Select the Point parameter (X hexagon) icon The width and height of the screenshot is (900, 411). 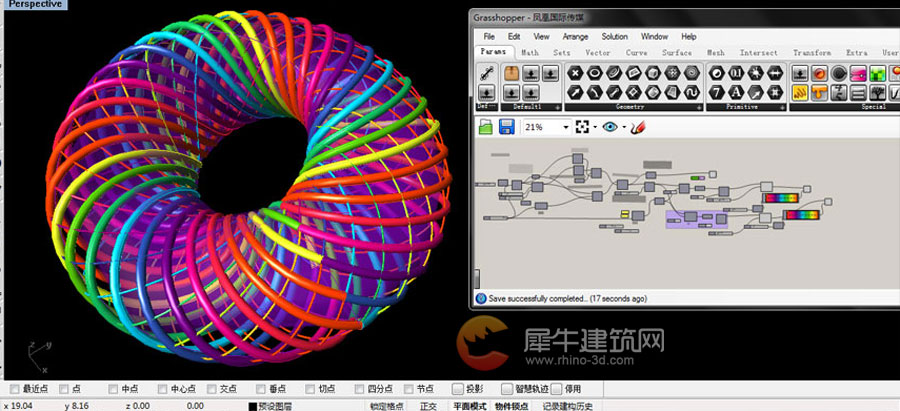tap(575, 73)
